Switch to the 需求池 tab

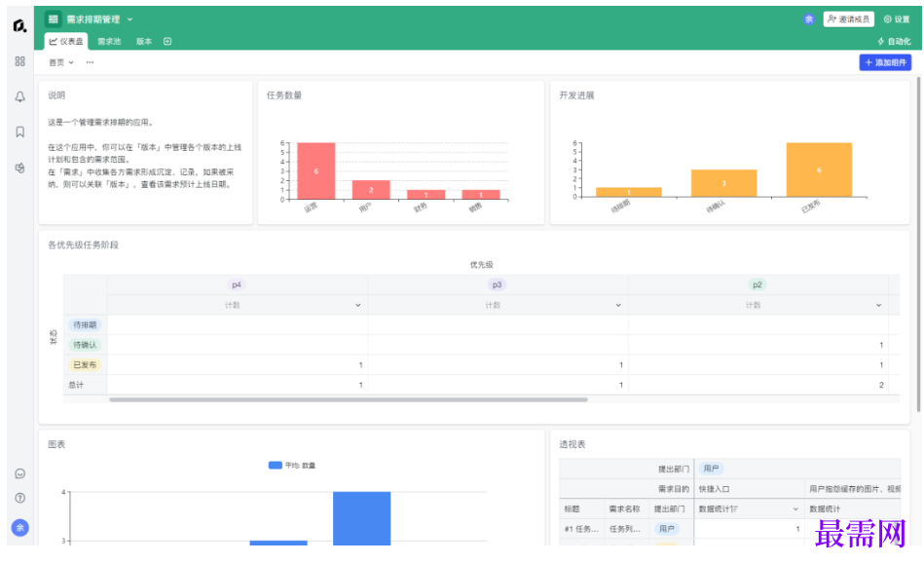(109, 41)
